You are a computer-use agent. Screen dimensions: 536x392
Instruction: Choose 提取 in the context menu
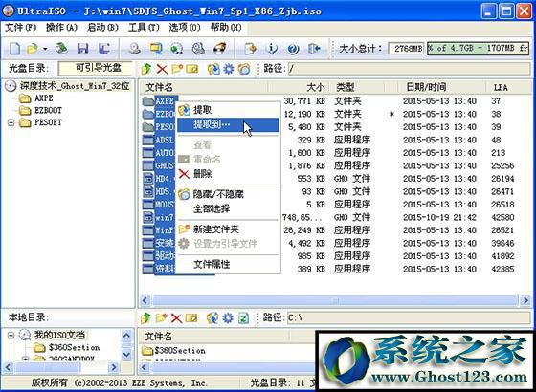pyautogui.click(x=228, y=110)
